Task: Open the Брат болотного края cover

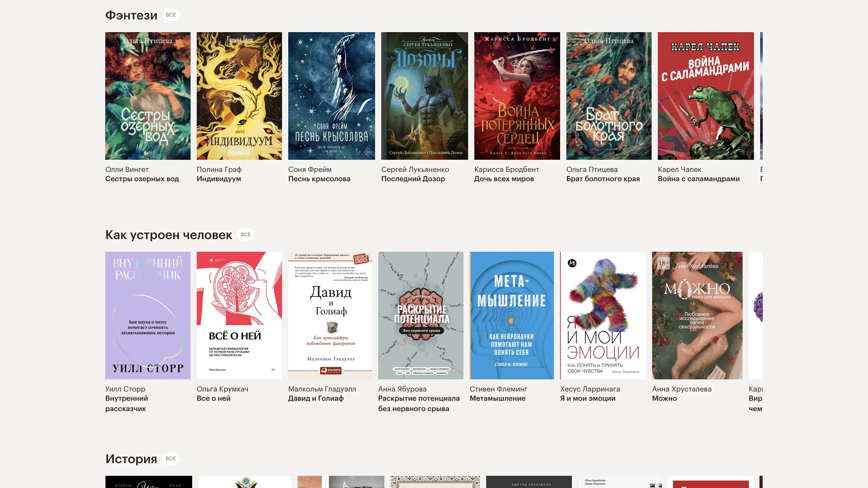Action: (609, 96)
